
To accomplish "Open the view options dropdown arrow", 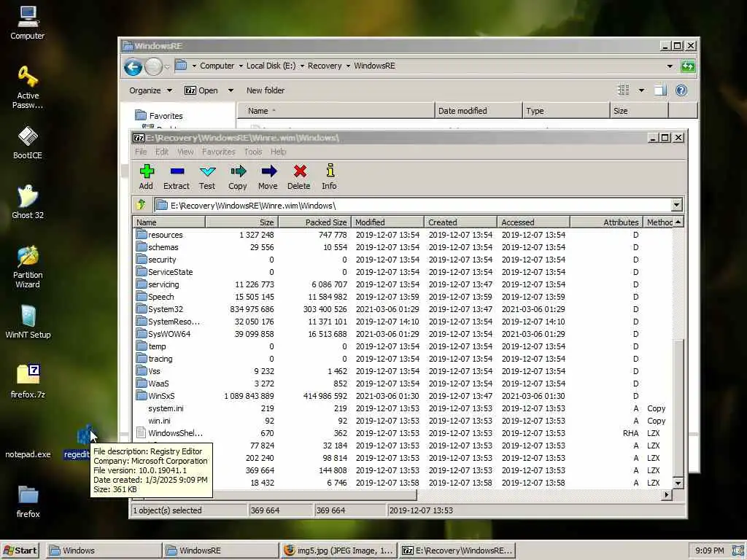I will click(x=641, y=90).
